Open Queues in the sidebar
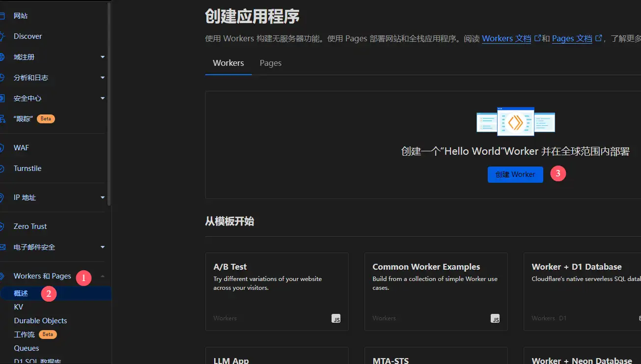The image size is (641, 364). tap(27, 348)
